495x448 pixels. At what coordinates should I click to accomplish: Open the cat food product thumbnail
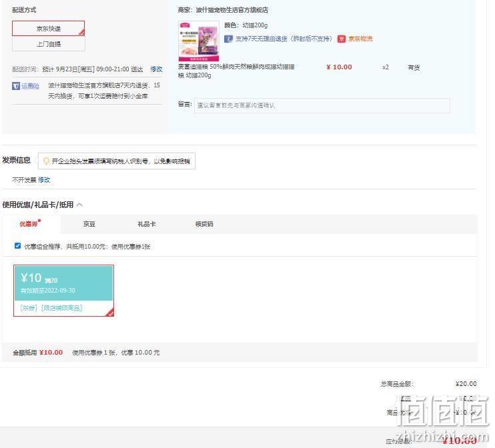(x=199, y=41)
